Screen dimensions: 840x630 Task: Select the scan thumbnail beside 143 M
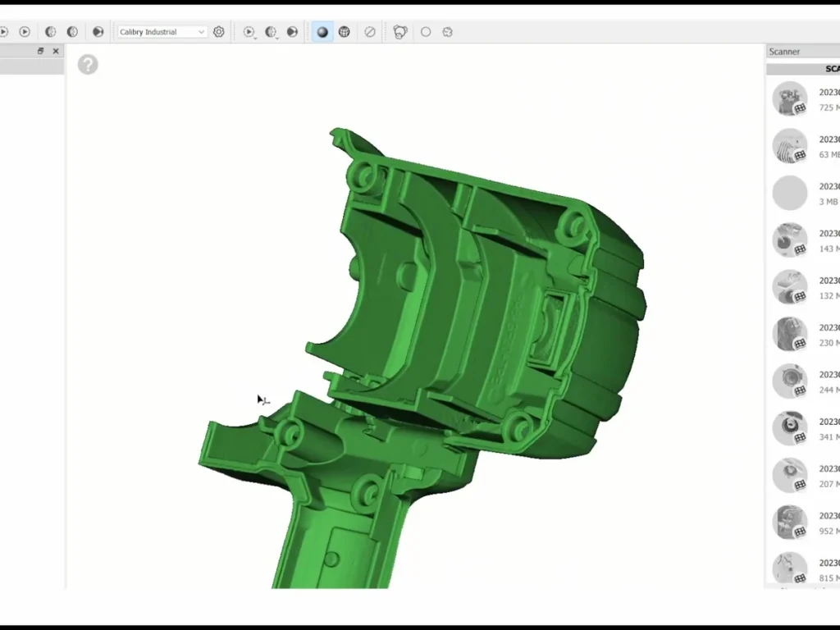(790, 240)
